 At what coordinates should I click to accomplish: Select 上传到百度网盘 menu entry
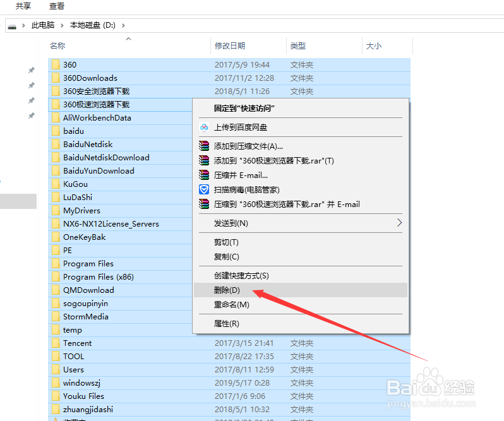point(301,127)
